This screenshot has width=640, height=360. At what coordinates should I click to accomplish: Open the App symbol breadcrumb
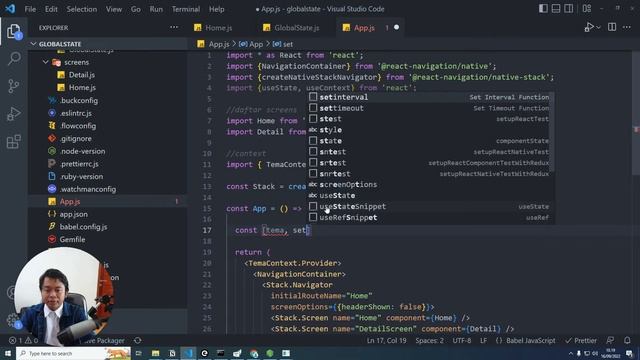click(251, 44)
